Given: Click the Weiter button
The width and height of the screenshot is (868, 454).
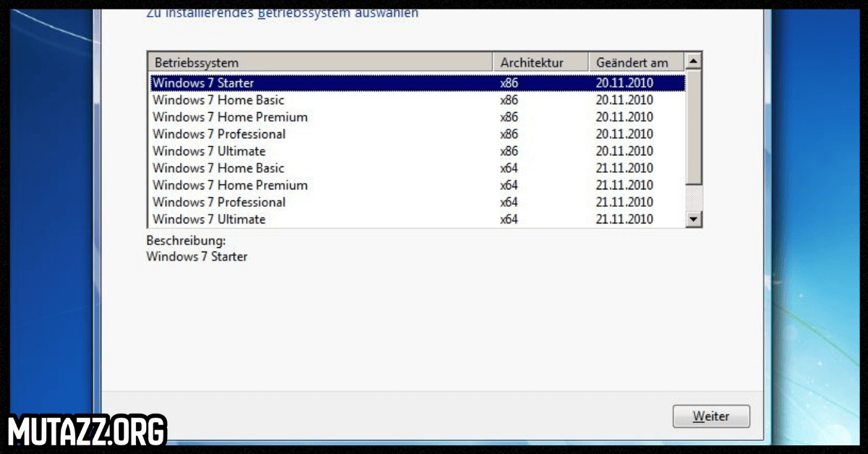Looking at the screenshot, I should tap(711, 416).
